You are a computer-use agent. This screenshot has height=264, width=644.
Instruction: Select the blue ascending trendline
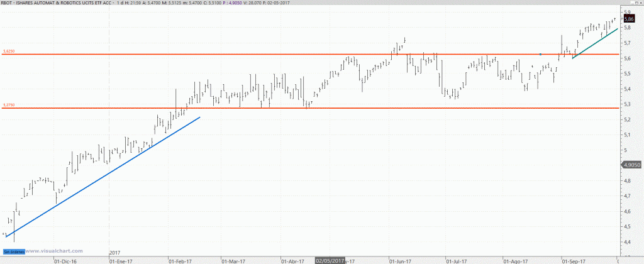103,177
